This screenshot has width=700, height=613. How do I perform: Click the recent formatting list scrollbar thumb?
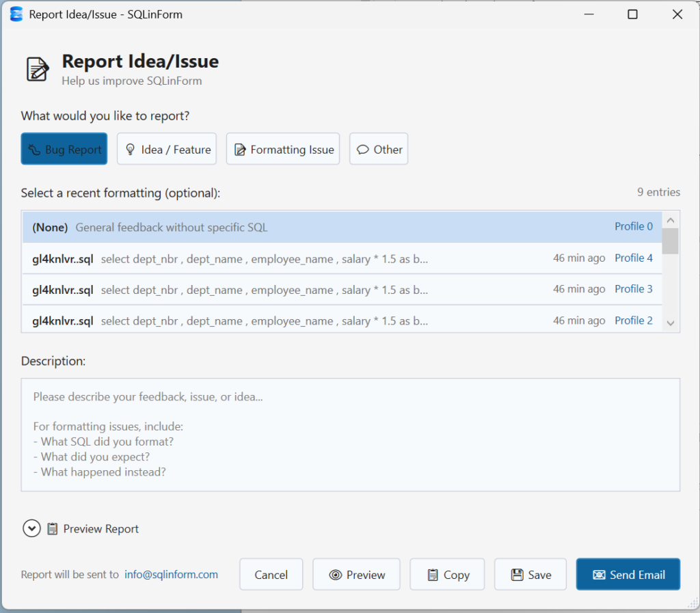(670, 241)
